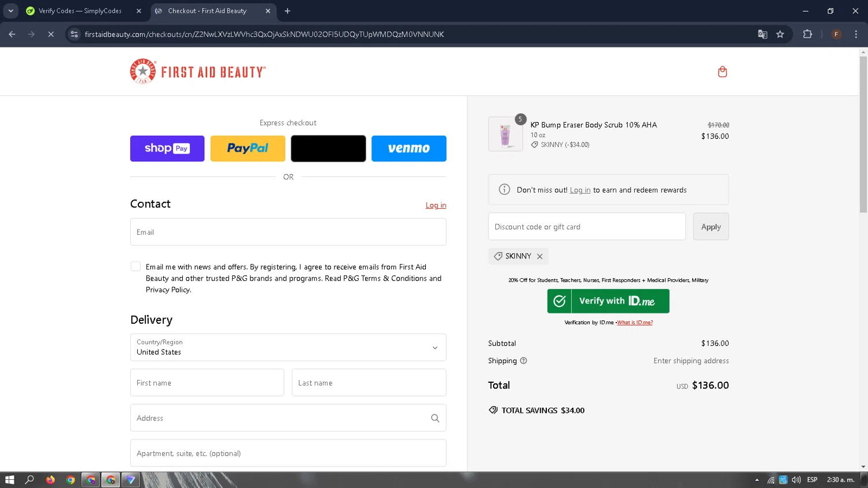Check the email news and offers checkbox
This screenshot has height=488, width=868.
pyautogui.click(x=135, y=267)
